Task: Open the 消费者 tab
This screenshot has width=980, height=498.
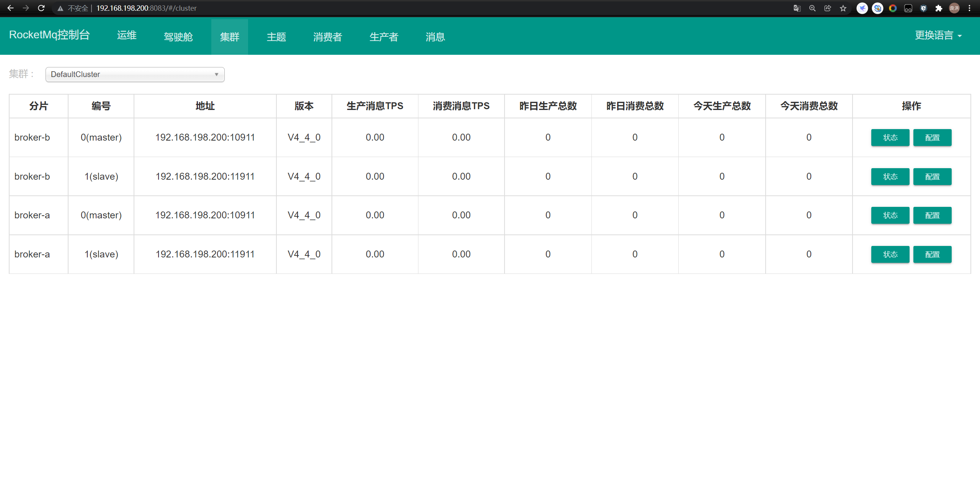Action: [328, 37]
